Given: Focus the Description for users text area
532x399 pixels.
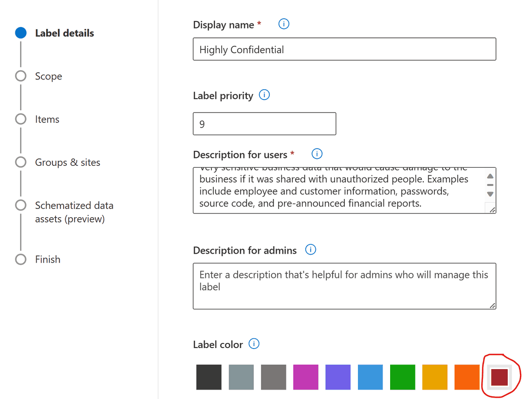Looking at the screenshot, I should [344, 191].
